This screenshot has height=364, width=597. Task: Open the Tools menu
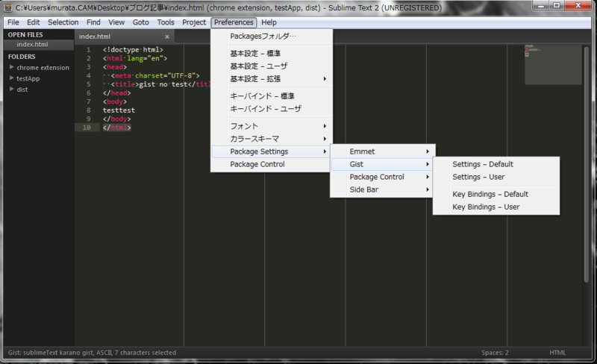[166, 22]
